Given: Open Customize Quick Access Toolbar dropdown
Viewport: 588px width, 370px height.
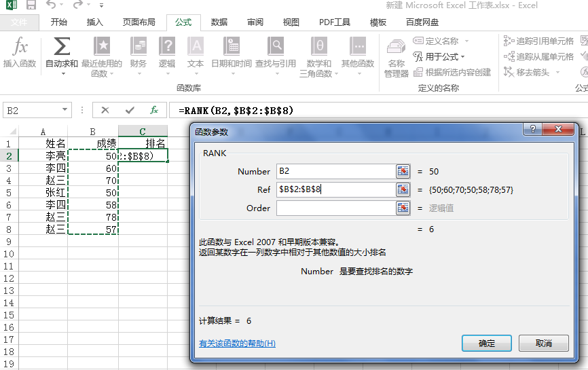Looking at the screenshot, I should coord(102,5).
